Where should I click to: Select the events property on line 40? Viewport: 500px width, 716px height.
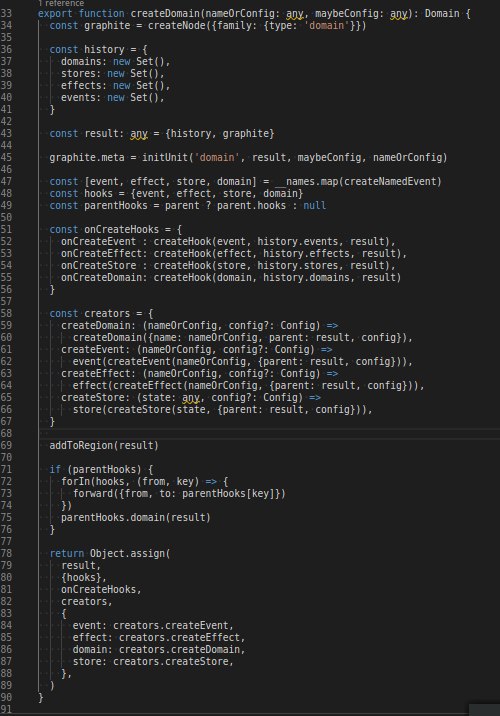click(79, 97)
